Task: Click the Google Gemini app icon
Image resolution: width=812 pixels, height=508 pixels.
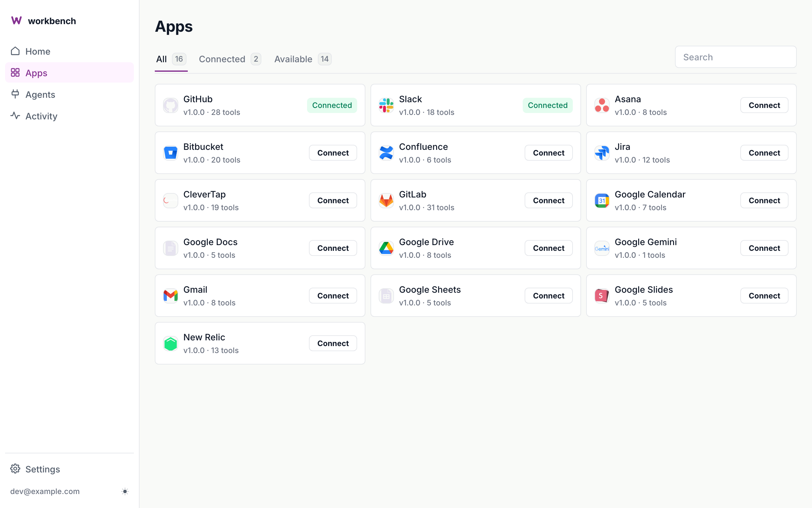Action: (602, 248)
